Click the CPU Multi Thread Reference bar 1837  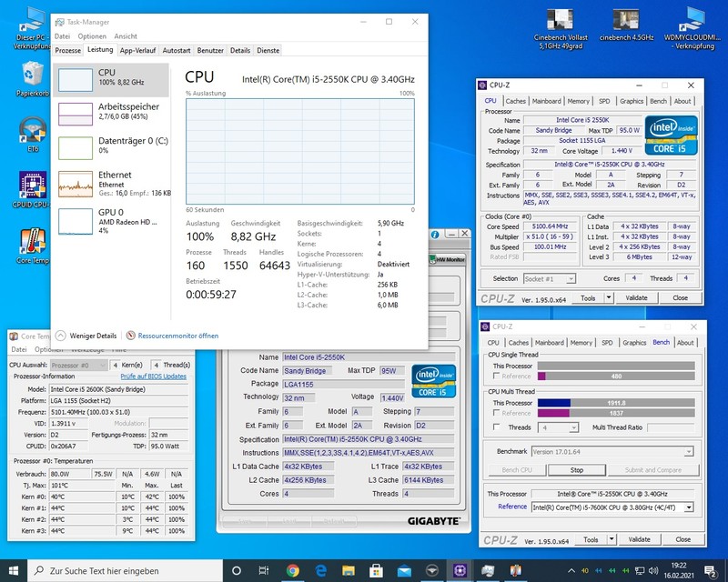[x=616, y=413]
